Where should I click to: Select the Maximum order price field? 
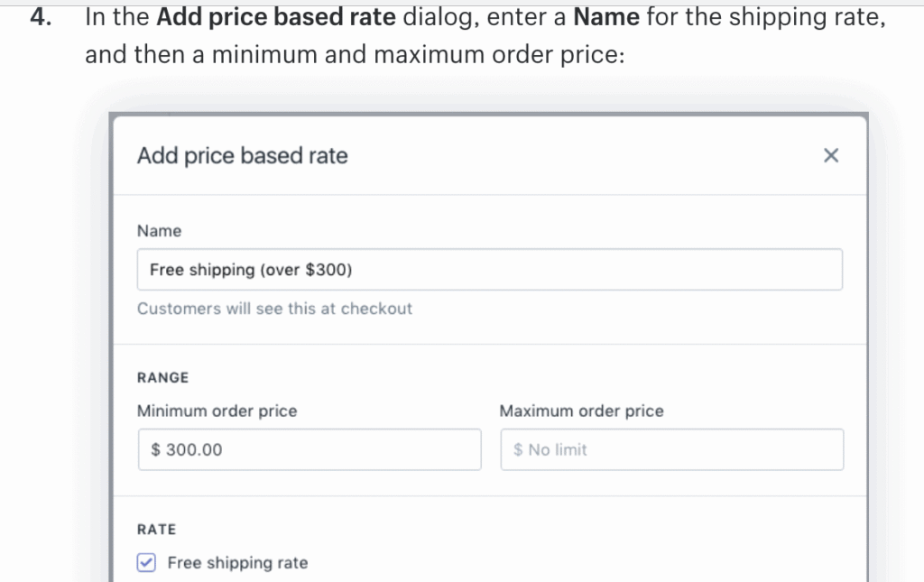[x=671, y=449]
